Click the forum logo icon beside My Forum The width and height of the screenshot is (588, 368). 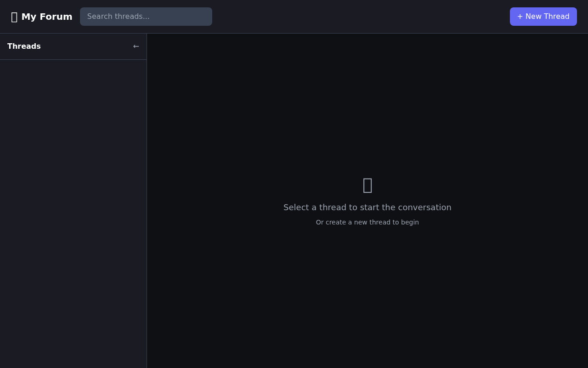click(14, 17)
